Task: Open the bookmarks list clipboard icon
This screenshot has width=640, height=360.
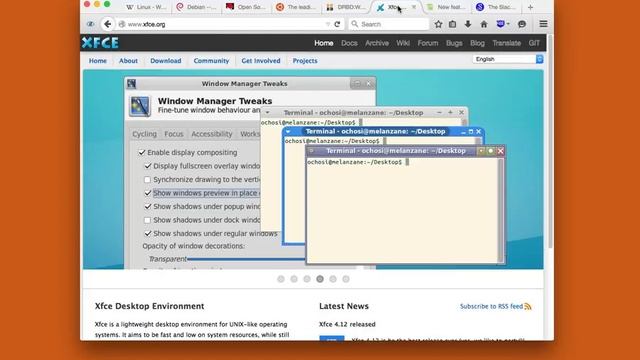Action: (453, 24)
